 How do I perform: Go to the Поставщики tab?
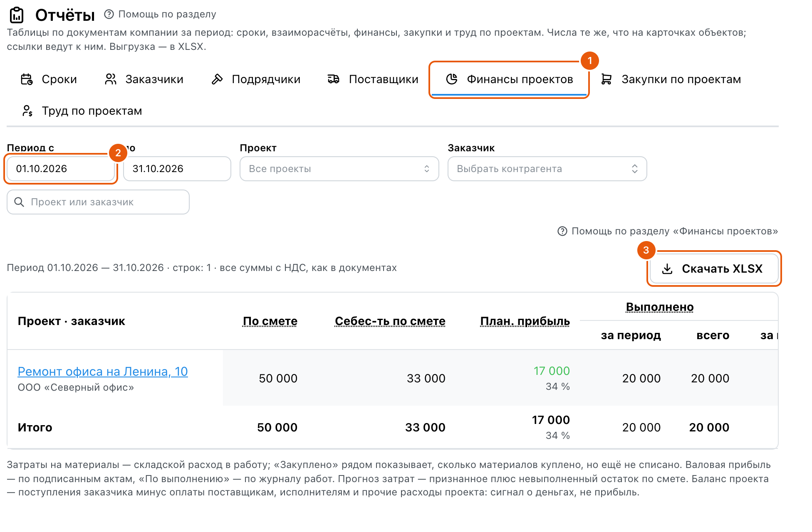tap(373, 79)
